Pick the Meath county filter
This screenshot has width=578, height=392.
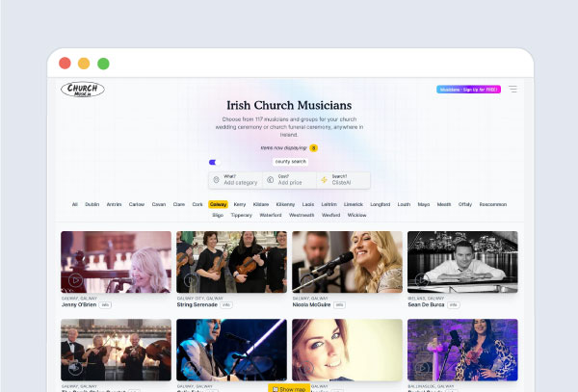coord(444,204)
